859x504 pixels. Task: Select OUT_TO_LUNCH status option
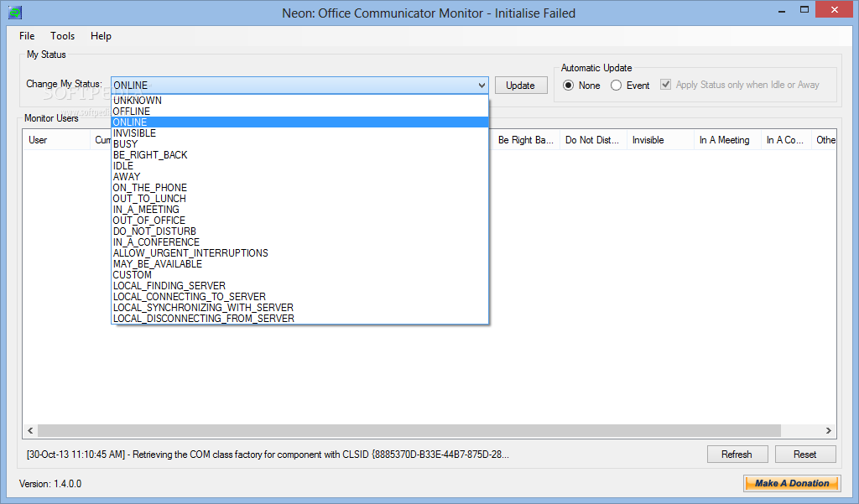(299, 199)
